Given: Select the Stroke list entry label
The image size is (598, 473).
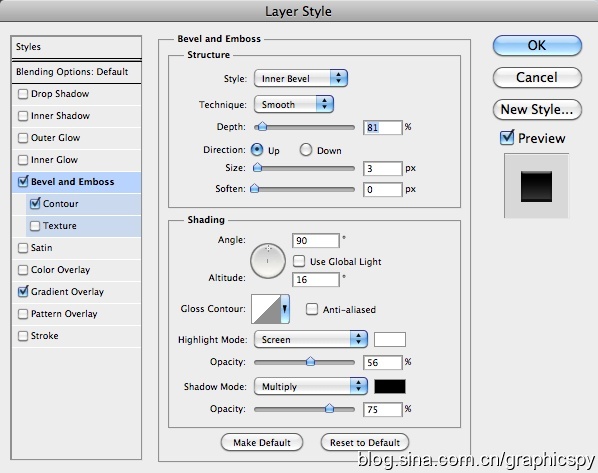Looking at the screenshot, I should [45, 336].
